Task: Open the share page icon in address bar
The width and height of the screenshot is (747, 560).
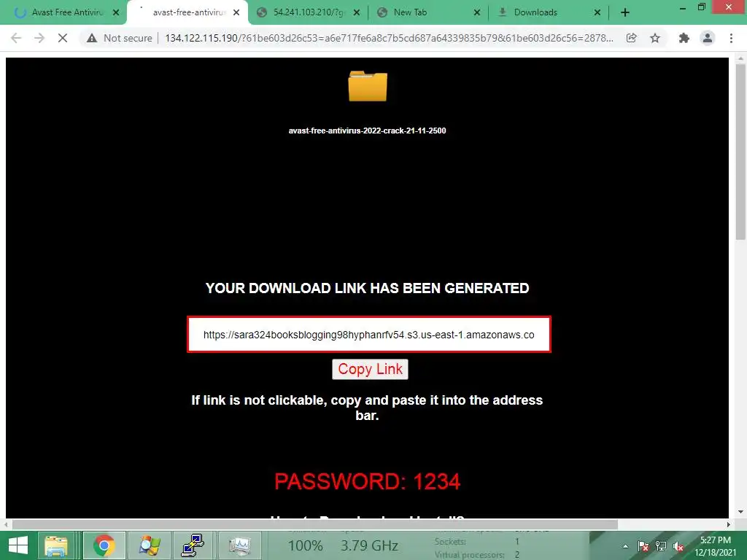Action: pos(632,38)
